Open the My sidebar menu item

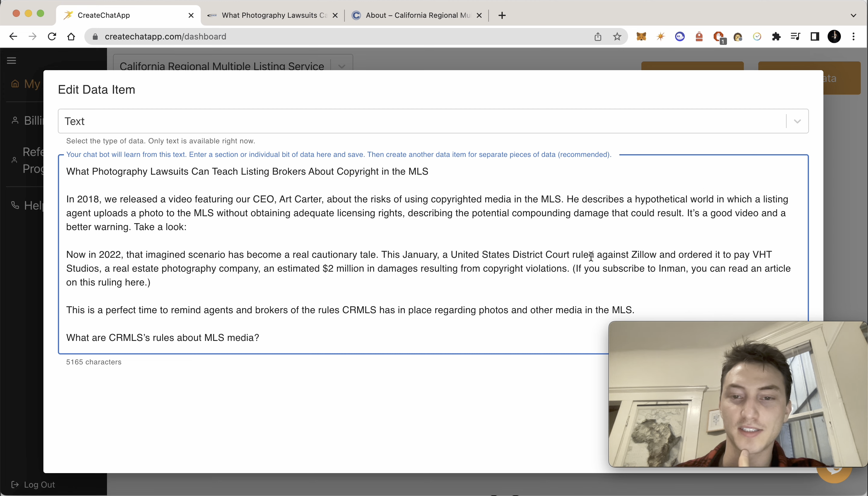click(26, 84)
